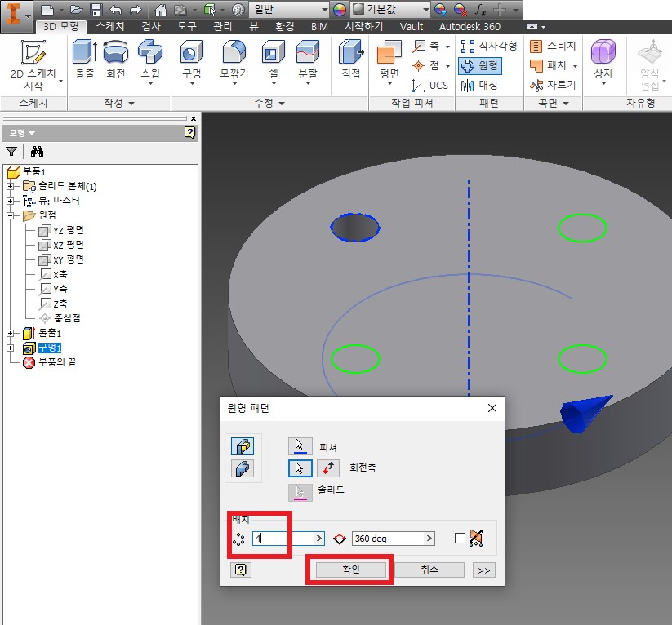Open the count field flyout arrow
672x625 pixels.
[x=318, y=538]
